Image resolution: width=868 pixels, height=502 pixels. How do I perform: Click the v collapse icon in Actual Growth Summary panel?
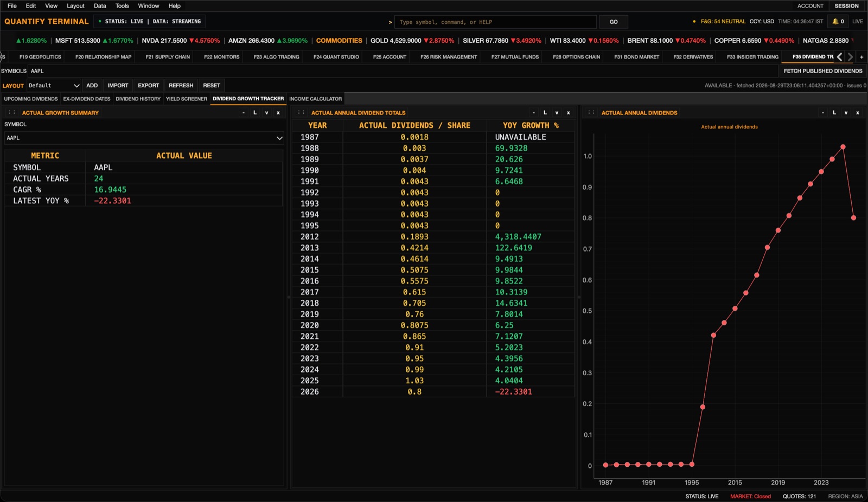266,113
